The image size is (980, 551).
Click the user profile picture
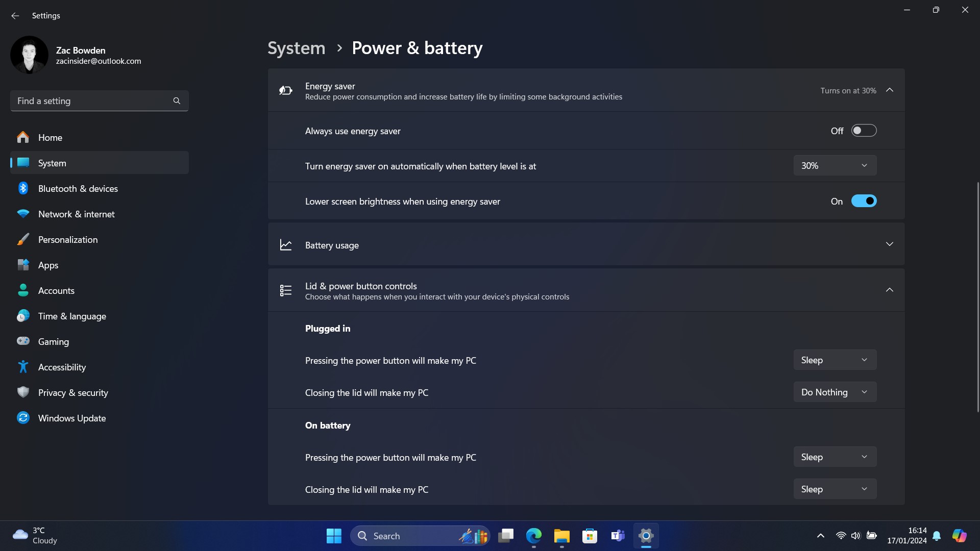(x=28, y=55)
